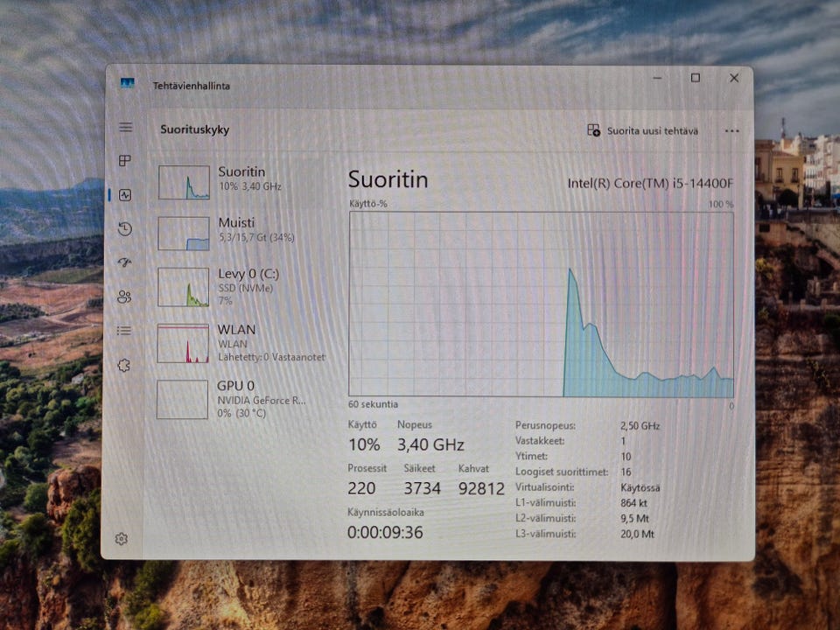Click the 3,40 GHz speed value
Image resolution: width=840 pixels, height=630 pixels.
coord(430,444)
